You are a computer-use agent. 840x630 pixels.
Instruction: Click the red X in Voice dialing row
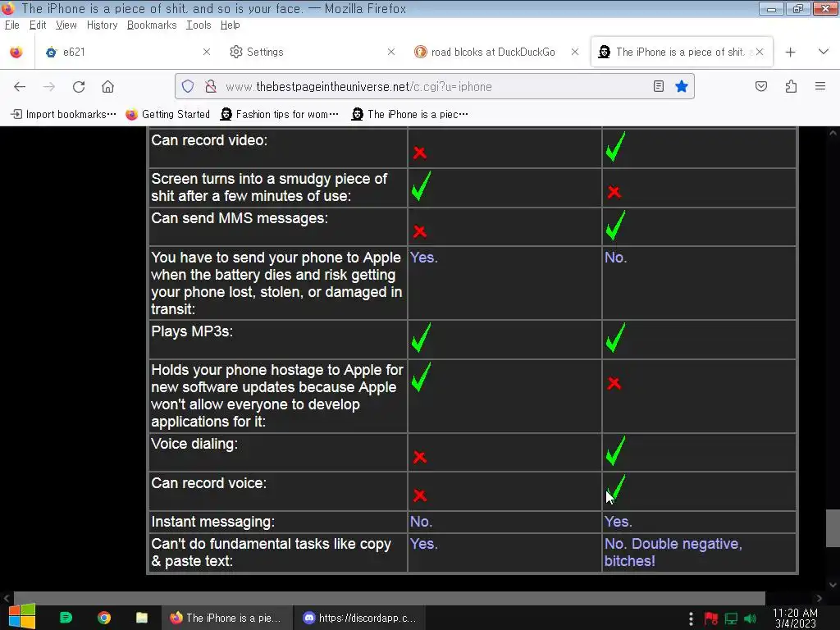point(420,457)
